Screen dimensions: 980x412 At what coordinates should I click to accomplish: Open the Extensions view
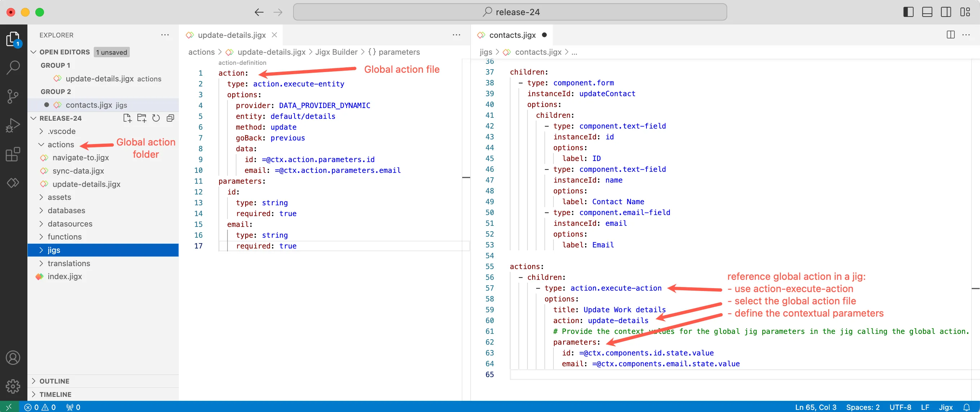[x=13, y=154]
